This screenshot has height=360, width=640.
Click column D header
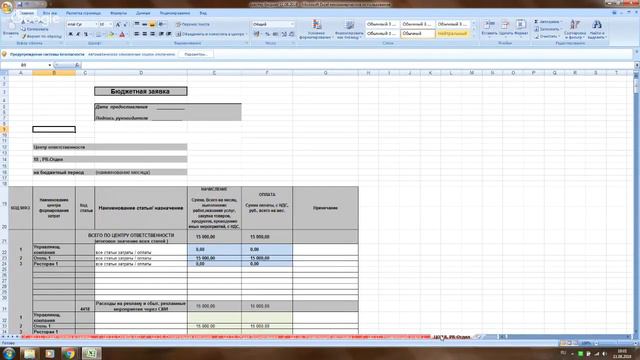tap(141, 73)
